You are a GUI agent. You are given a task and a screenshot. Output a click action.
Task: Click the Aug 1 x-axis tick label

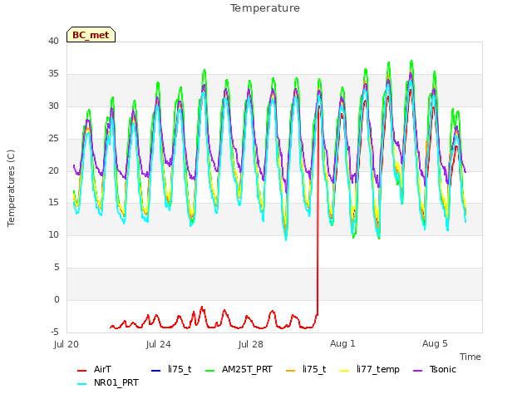(x=342, y=343)
